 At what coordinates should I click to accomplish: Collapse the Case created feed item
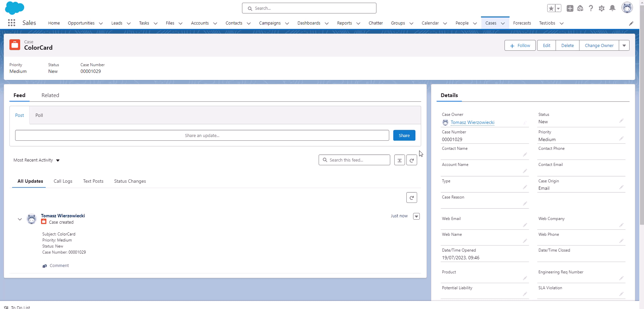20,219
